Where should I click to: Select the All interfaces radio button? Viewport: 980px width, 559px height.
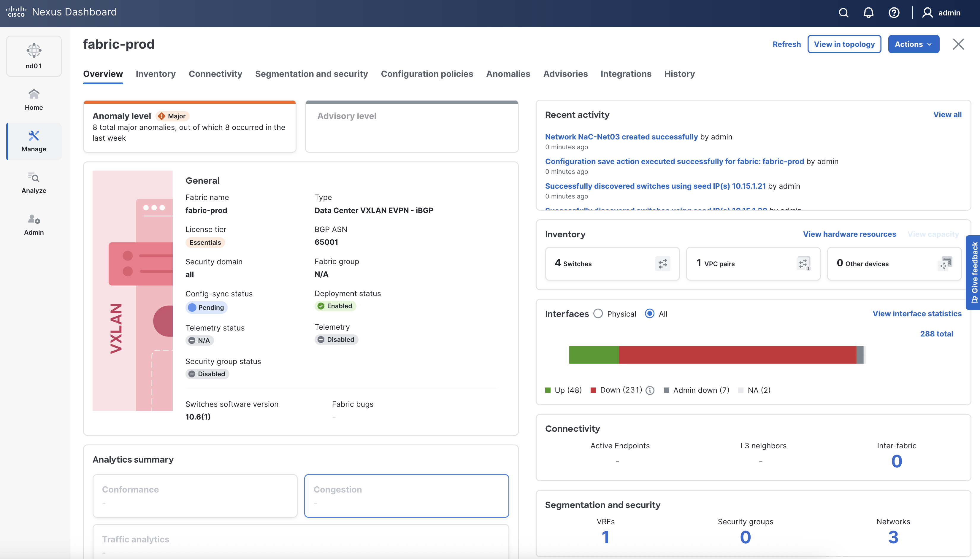(x=649, y=314)
